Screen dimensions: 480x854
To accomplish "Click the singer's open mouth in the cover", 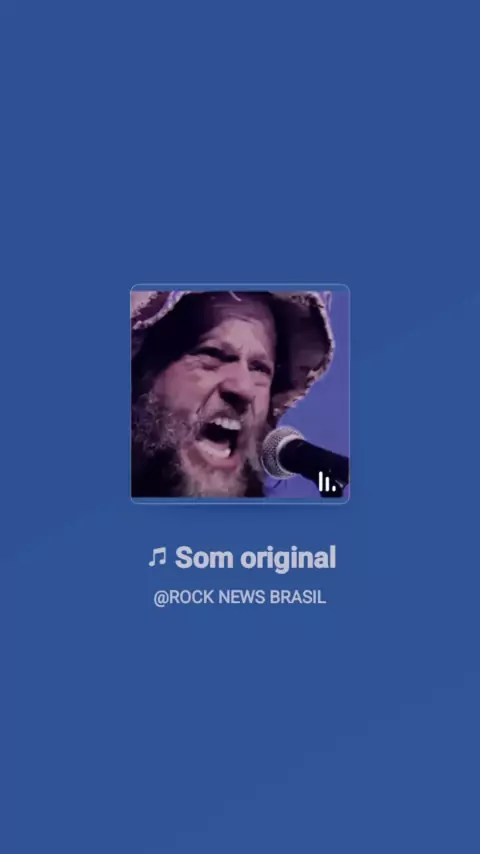I will (222, 438).
